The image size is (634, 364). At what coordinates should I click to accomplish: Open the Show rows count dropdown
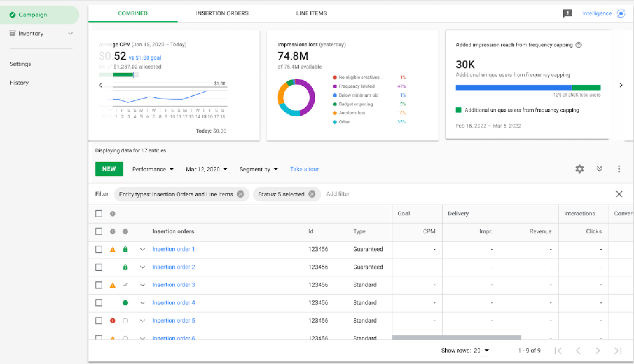point(481,350)
